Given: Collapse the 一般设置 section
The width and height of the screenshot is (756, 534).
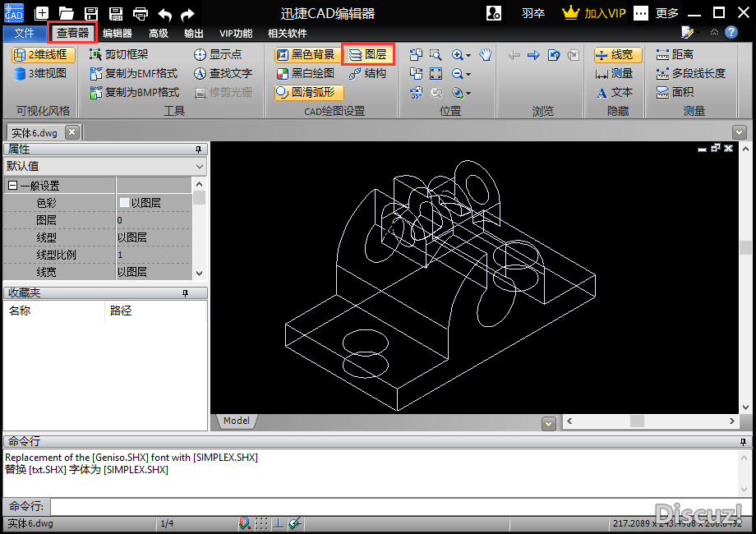Looking at the screenshot, I should [x=12, y=186].
